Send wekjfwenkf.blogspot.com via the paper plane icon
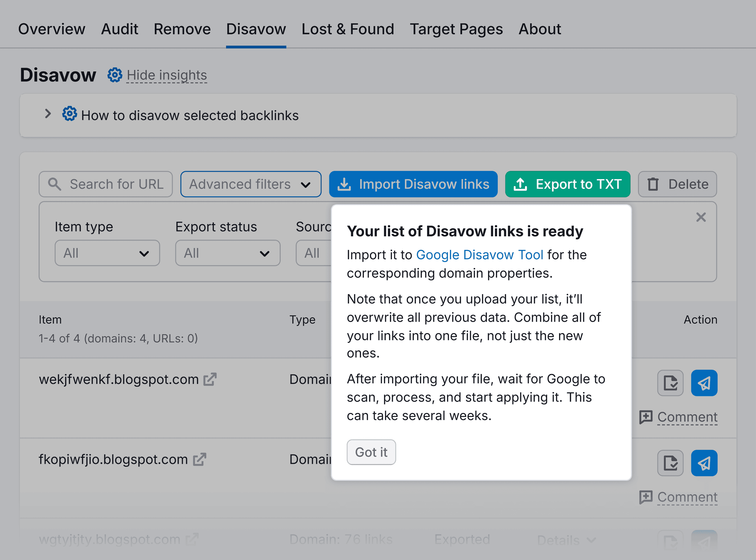The width and height of the screenshot is (756, 560). 704,383
